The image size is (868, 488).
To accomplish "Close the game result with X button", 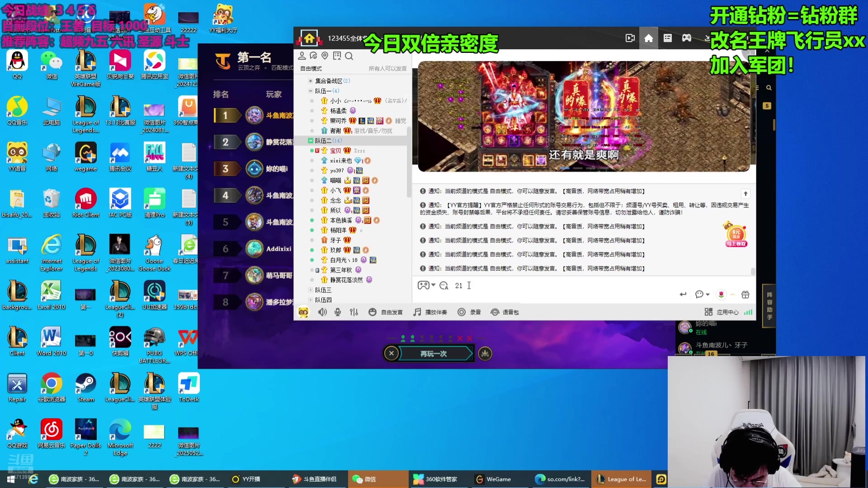I will (392, 353).
